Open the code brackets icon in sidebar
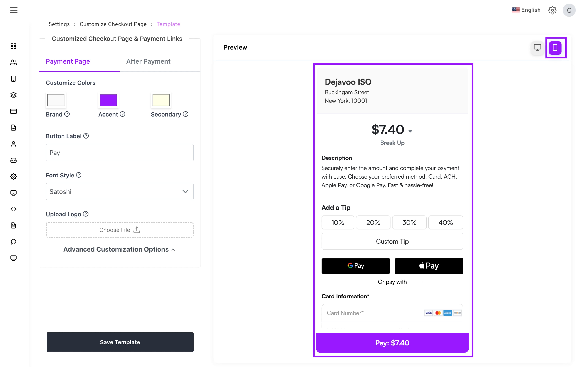This screenshot has width=588, height=367. tap(13, 209)
